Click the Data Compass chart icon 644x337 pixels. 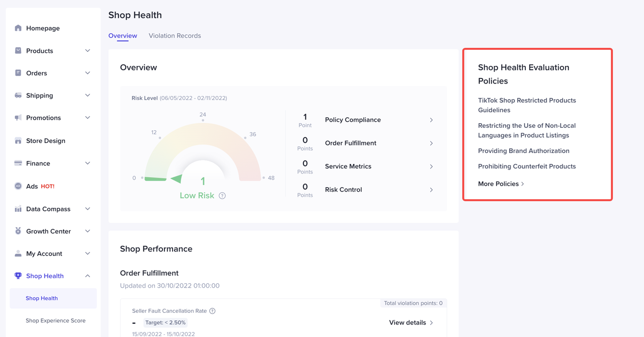(18, 209)
